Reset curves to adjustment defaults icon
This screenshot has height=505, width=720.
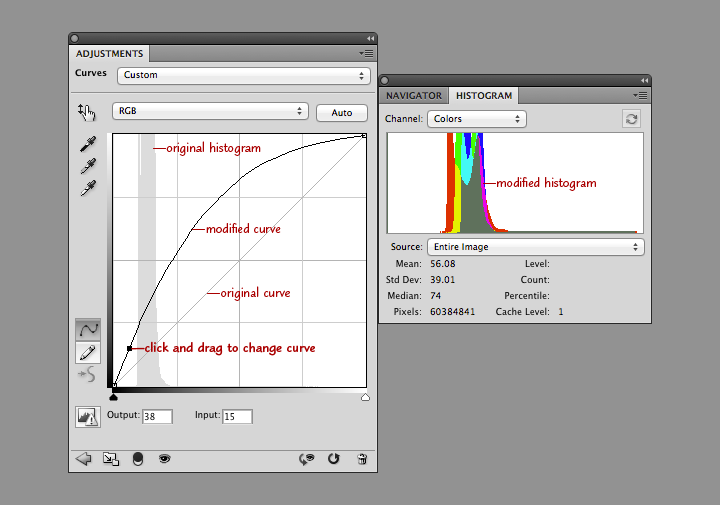coord(334,459)
